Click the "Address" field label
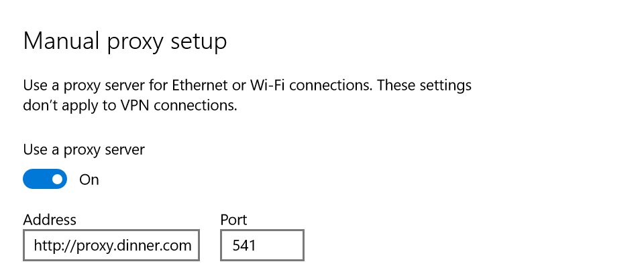 [50, 220]
